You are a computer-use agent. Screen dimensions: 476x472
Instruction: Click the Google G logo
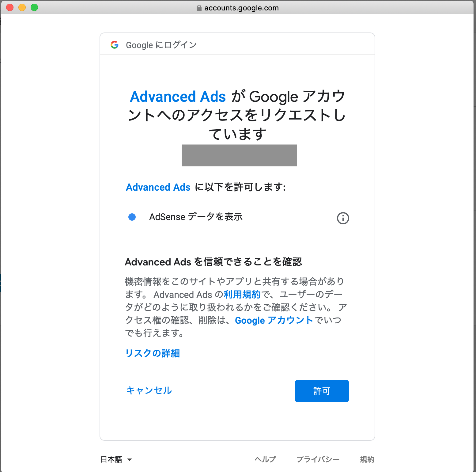pyautogui.click(x=115, y=45)
